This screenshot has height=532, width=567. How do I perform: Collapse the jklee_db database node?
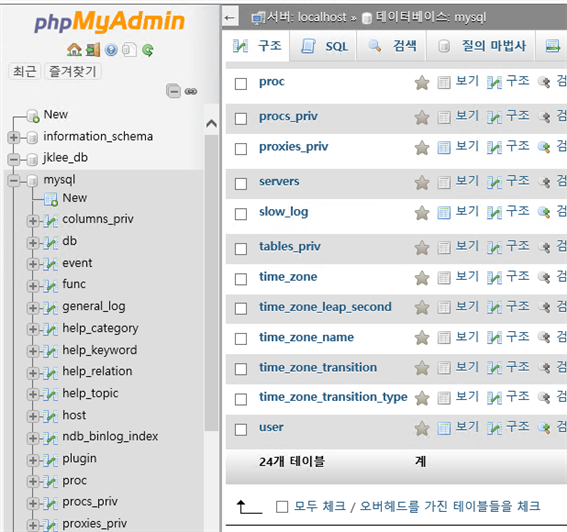click(14, 159)
